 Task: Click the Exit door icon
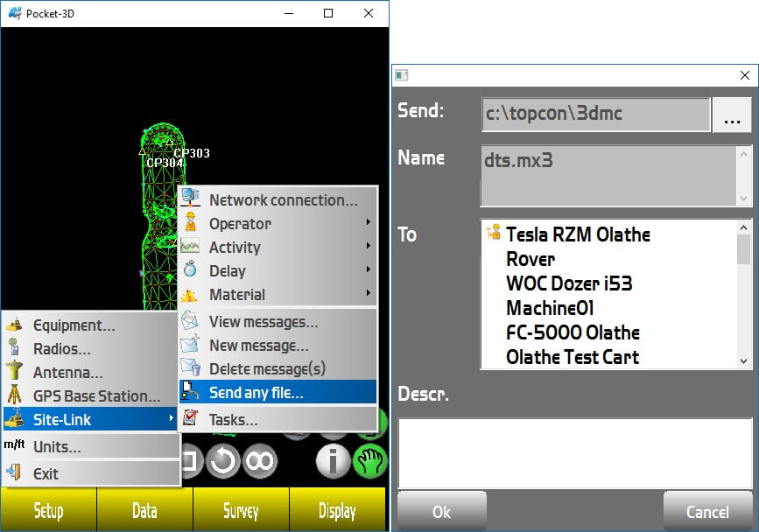click(x=13, y=472)
